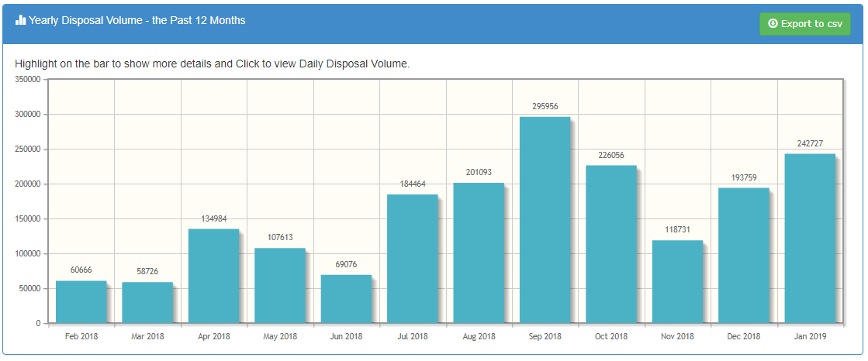
Task: View daily volume for the Aug 2018 bar
Action: [479, 253]
